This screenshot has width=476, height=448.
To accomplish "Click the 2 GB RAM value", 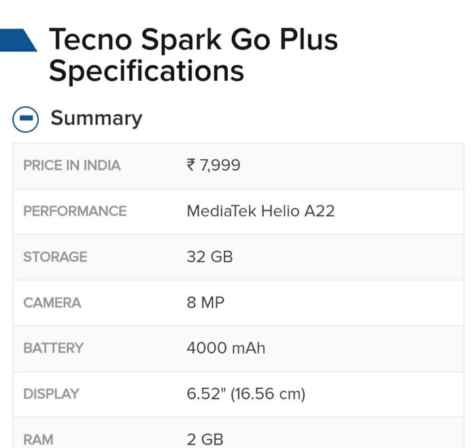I will coord(205,440).
